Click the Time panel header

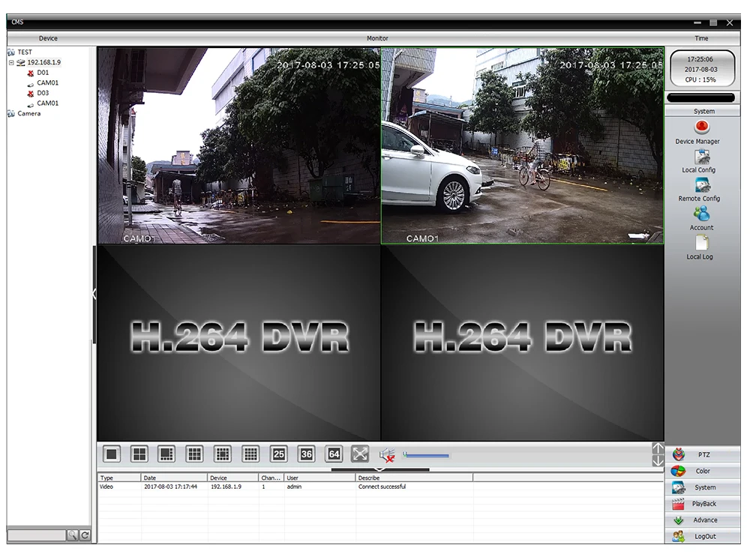click(702, 38)
